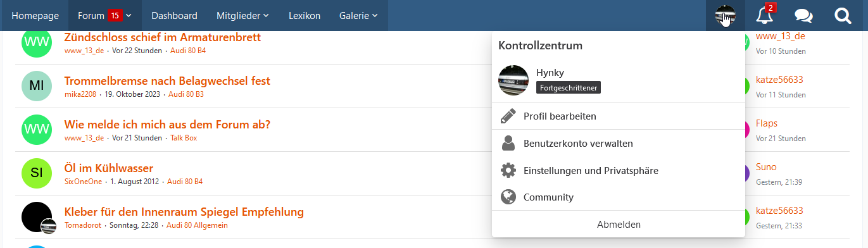Open thread Trommelbremse nach Belagwechsel fest

[x=167, y=81]
